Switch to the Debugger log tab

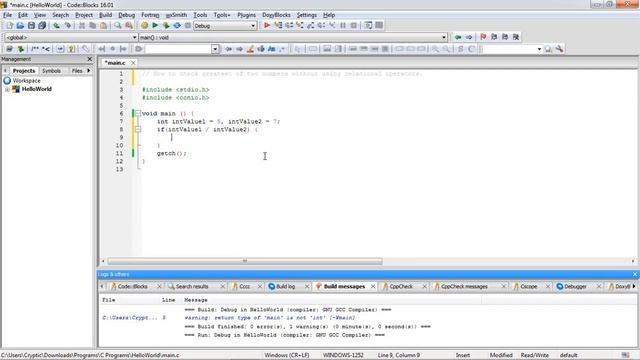coord(575,287)
